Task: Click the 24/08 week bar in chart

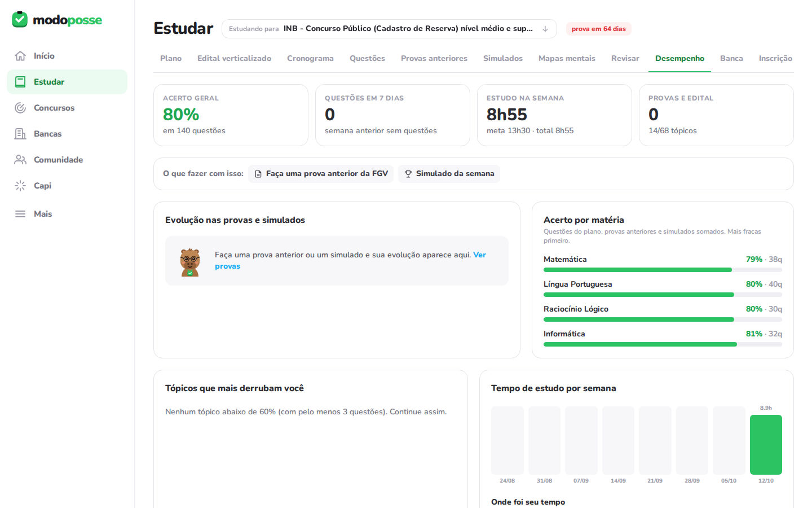Action: click(507, 440)
